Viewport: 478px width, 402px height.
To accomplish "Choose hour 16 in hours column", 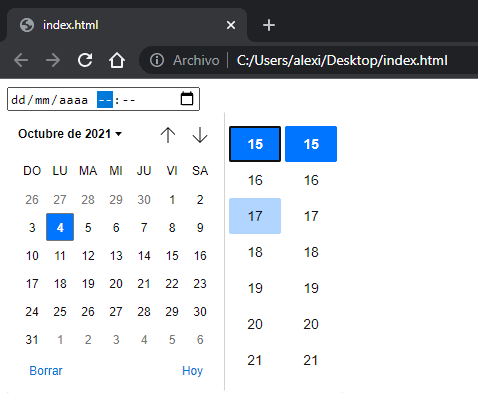I will (255, 180).
